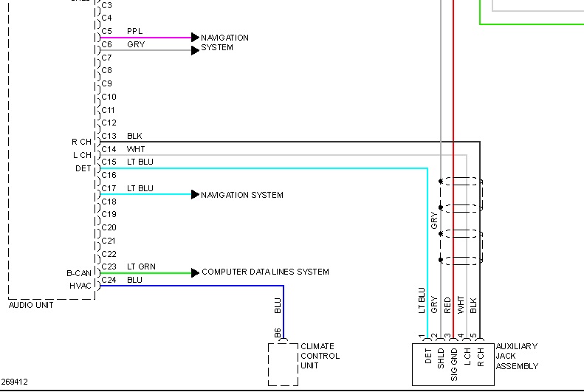584x392 pixels.
Task: Click the green LT GRN wire at C23
Action: [x=148, y=272]
